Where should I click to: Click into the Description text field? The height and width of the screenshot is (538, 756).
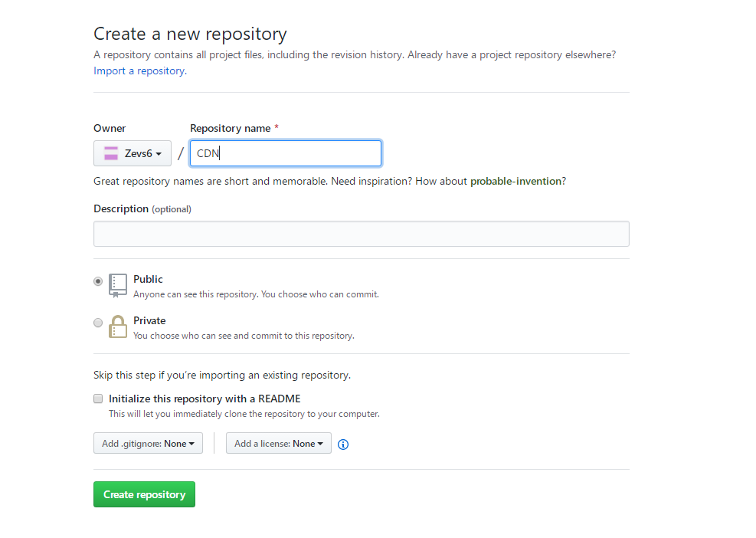(x=361, y=234)
